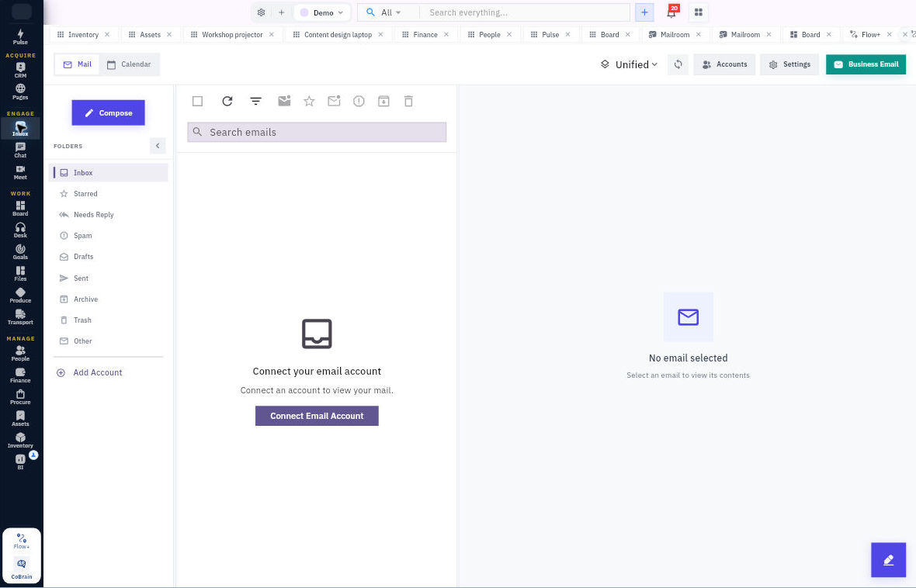Open mail Settings
916x588 pixels.
(789, 64)
